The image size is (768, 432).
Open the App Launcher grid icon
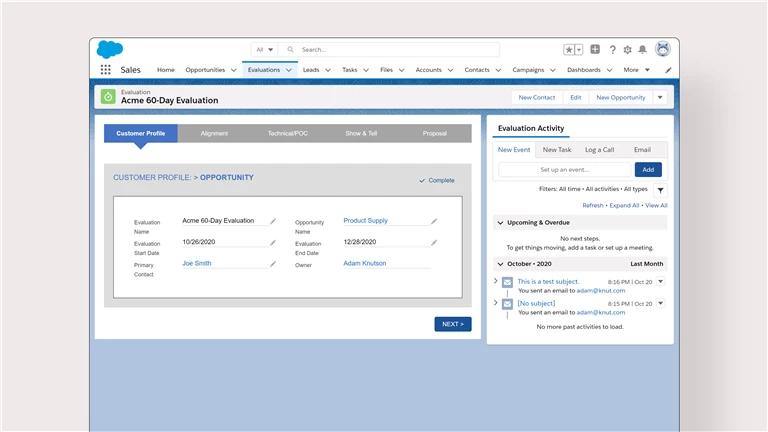click(105, 70)
